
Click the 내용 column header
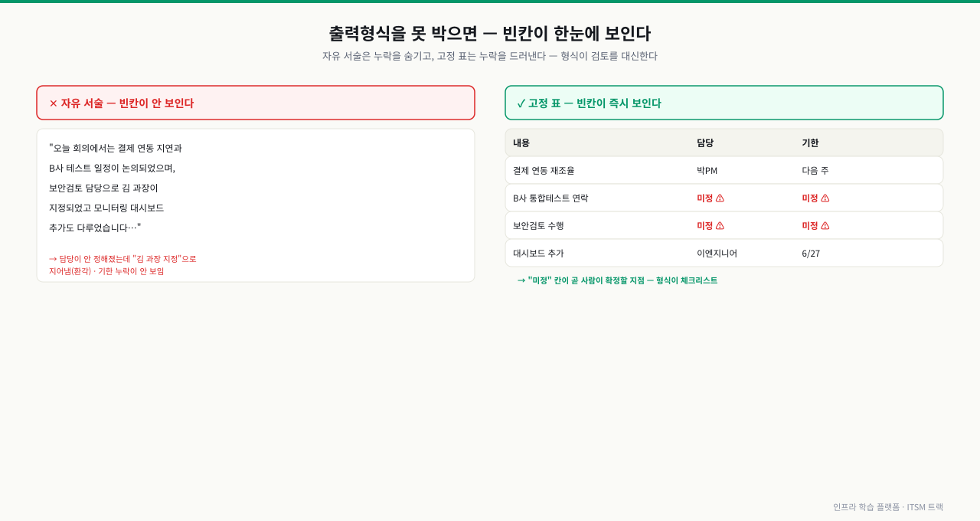tap(521, 143)
